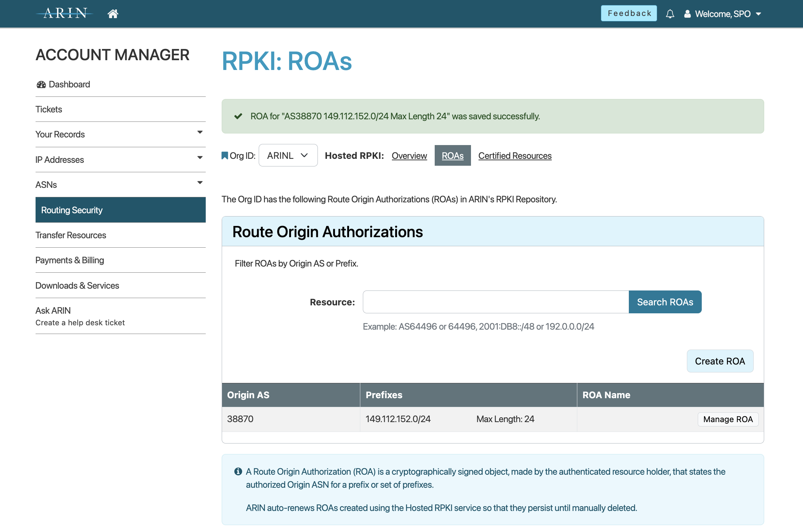
Task: Click the Create ROA button
Action: [720, 361]
